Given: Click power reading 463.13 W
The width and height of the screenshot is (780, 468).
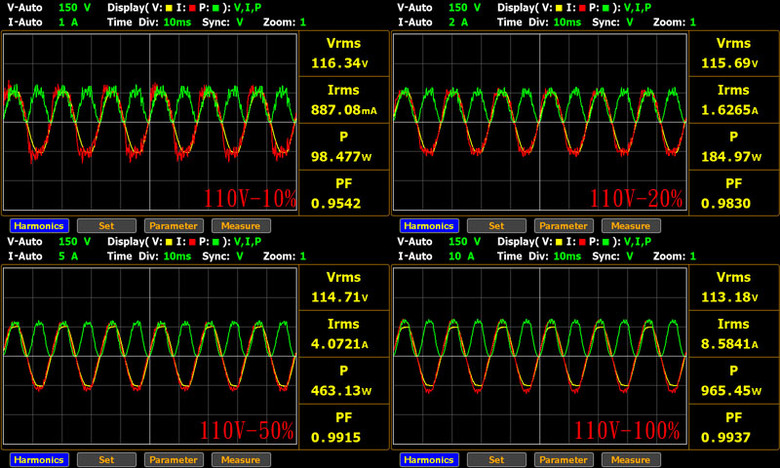Looking at the screenshot, I should pos(341,390).
